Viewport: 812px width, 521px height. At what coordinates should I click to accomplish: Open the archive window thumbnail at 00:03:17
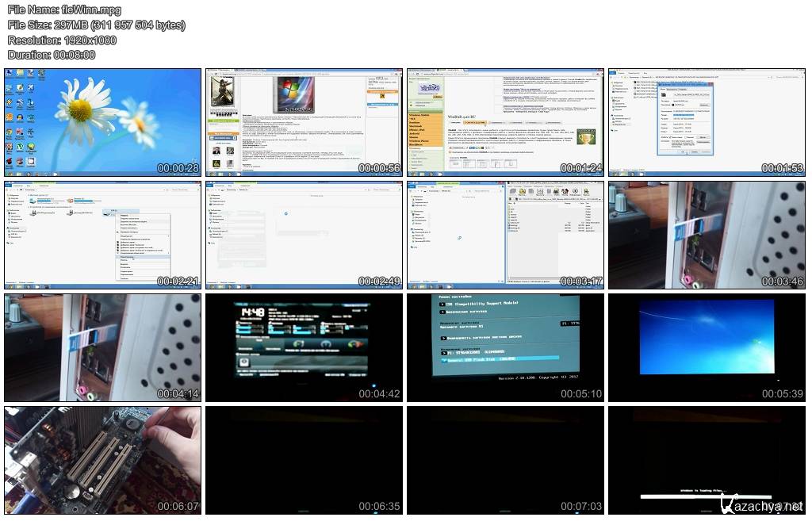tap(505, 235)
